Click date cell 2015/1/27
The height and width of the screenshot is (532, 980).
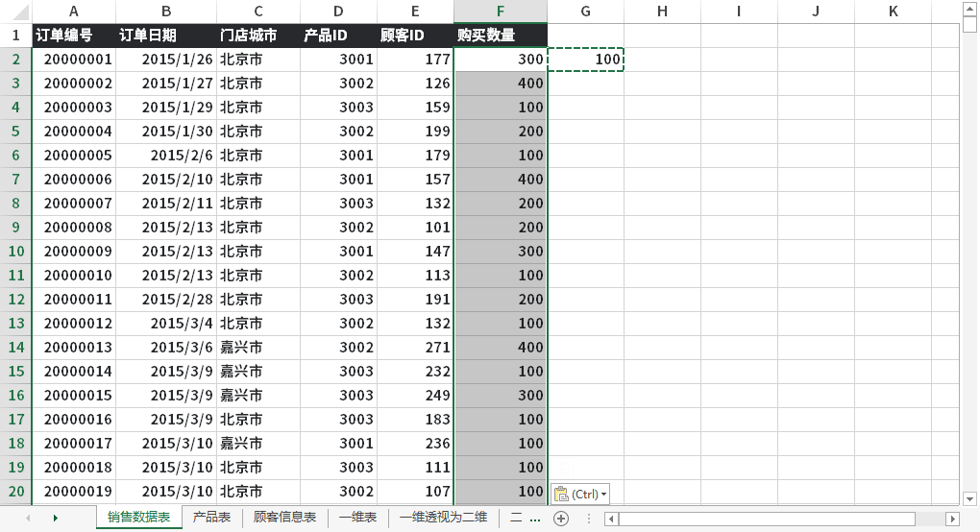click(166, 83)
